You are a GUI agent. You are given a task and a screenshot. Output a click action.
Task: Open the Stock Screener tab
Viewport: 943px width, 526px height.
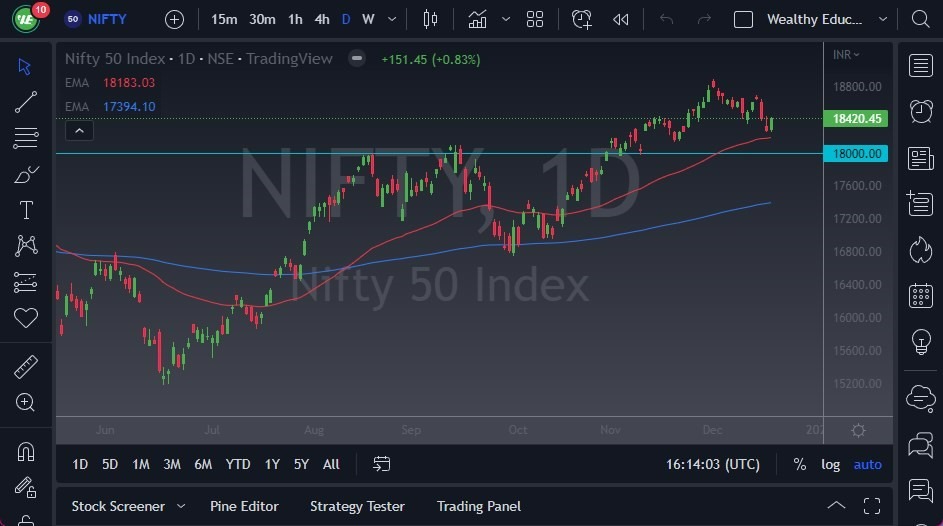118,506
